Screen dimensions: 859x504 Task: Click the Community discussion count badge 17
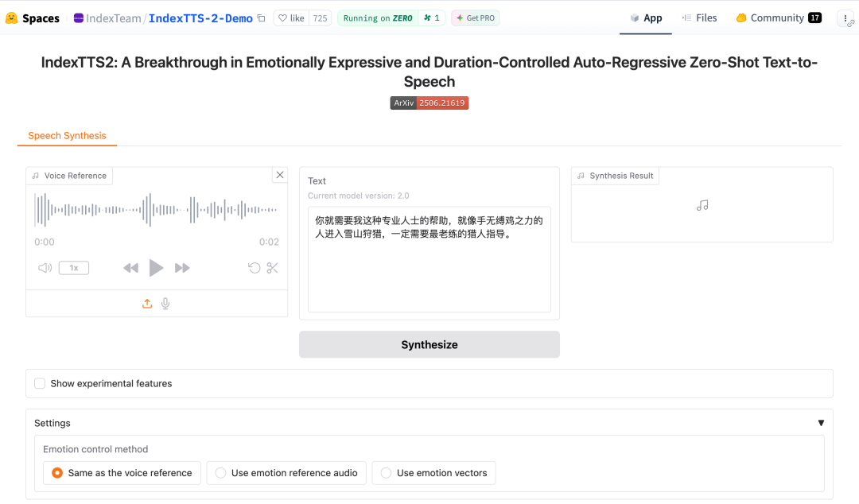(814, 18)
